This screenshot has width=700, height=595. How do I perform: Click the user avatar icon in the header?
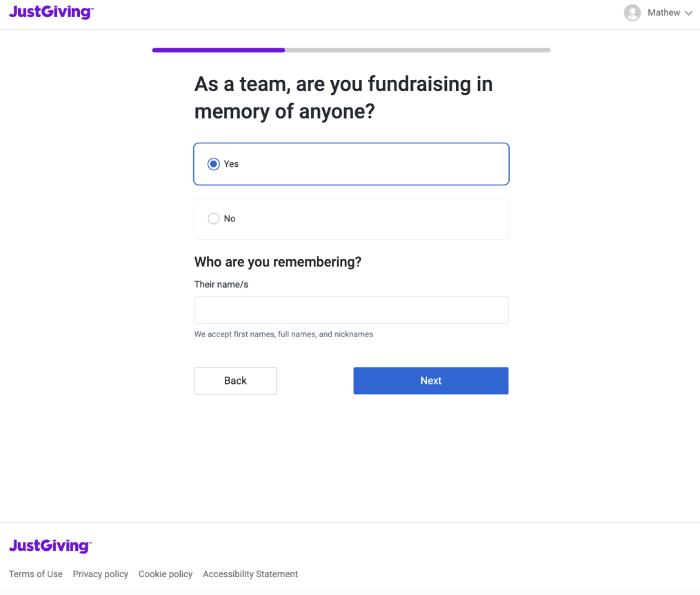tap(632, 12)
